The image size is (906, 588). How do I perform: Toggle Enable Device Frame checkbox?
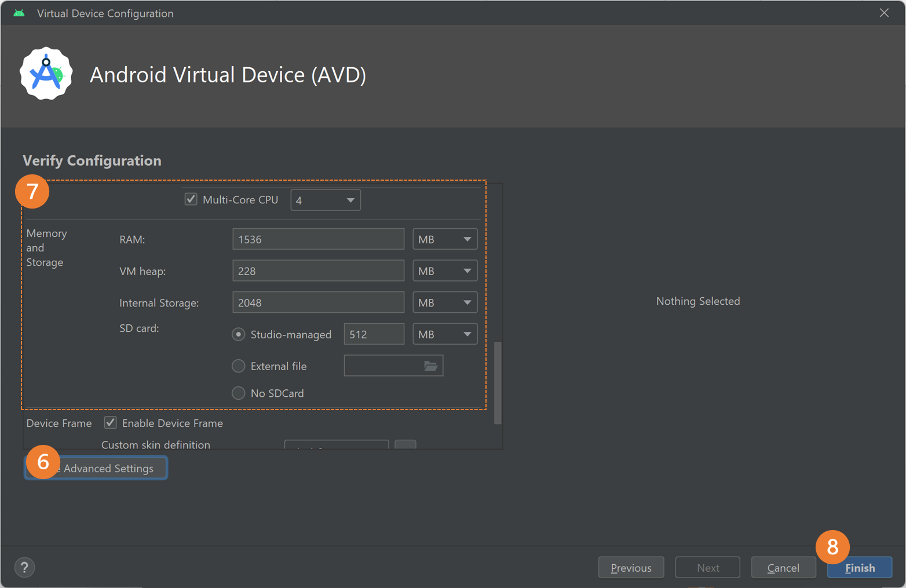[x=110, y=422]
